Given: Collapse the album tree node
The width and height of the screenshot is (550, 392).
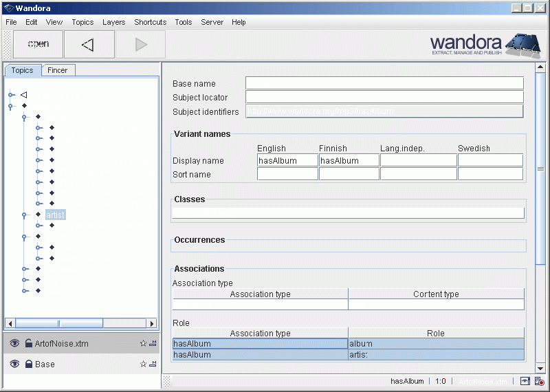Looking at the screenshot, I should click(25, 118).
